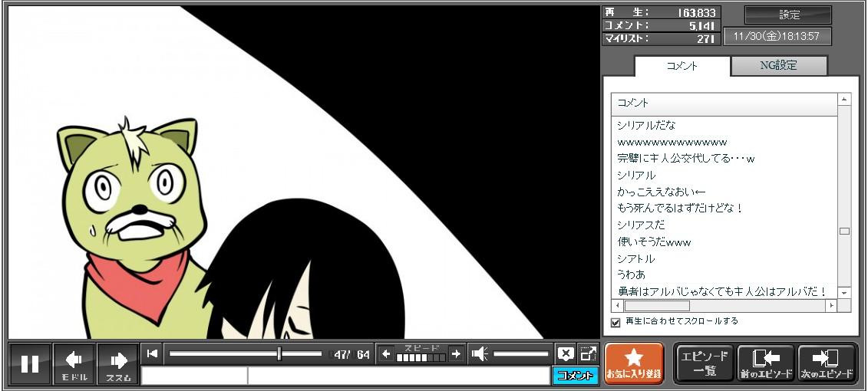Go to the next episode

tap(827, 363)
